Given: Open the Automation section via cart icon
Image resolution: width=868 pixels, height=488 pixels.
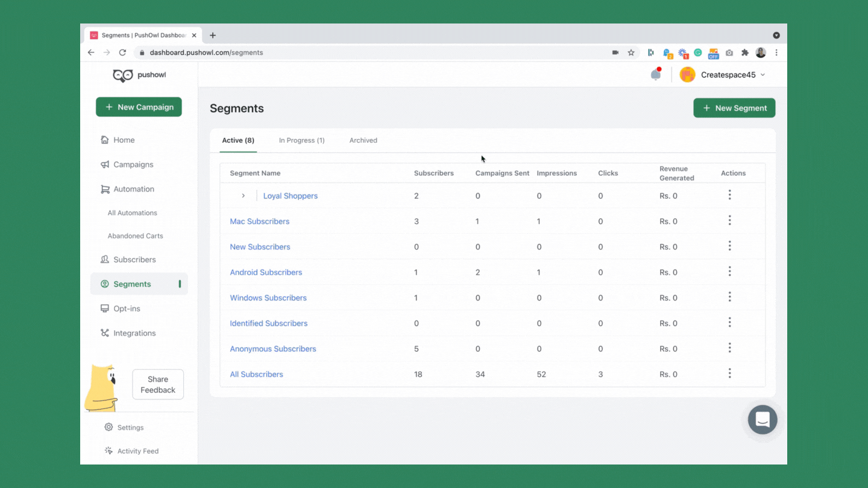Looking at the screenshot, I should 105,189.
